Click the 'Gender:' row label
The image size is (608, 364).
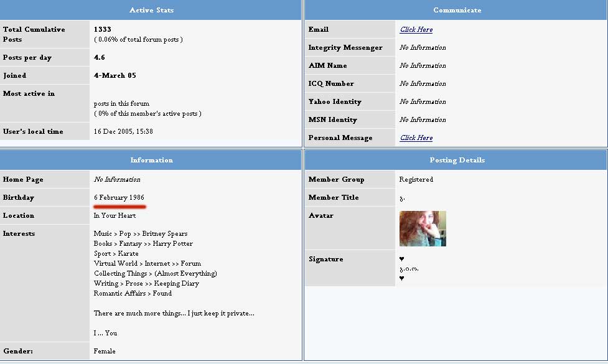[x=18, y=351]
